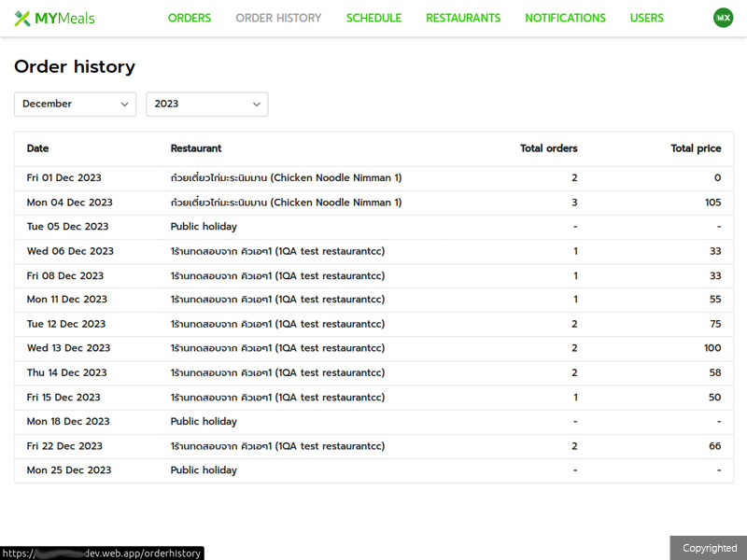Open the Fri 01 Dec 2023 order row
The height and width of the screenshot is (560, 747).
click(373, 178)
